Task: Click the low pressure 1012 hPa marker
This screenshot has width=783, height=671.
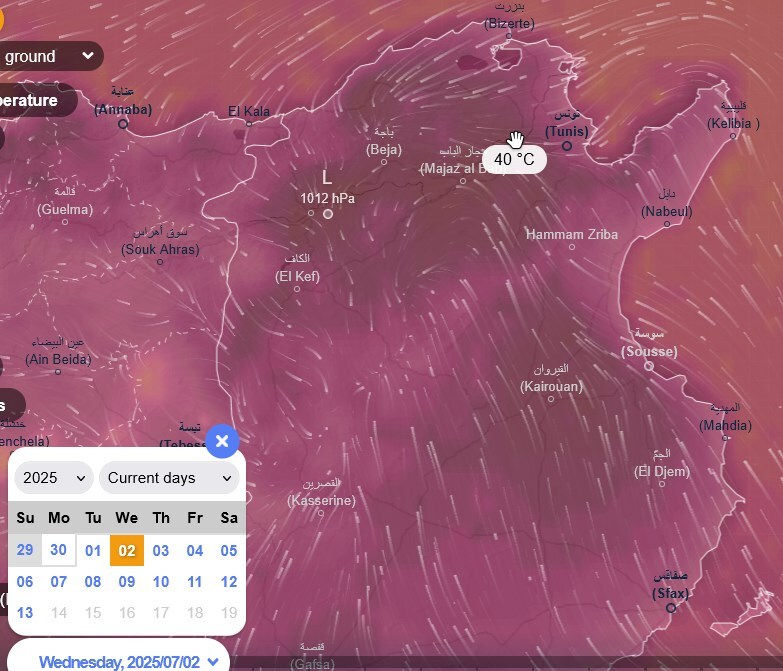Action: coord(327,213)
